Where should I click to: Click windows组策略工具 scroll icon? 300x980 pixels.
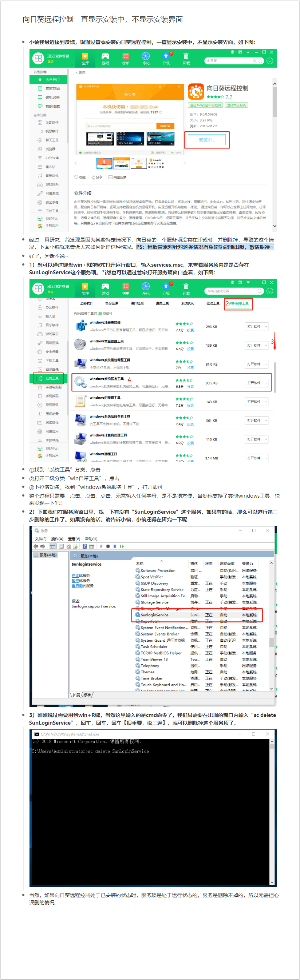(80, 401)
